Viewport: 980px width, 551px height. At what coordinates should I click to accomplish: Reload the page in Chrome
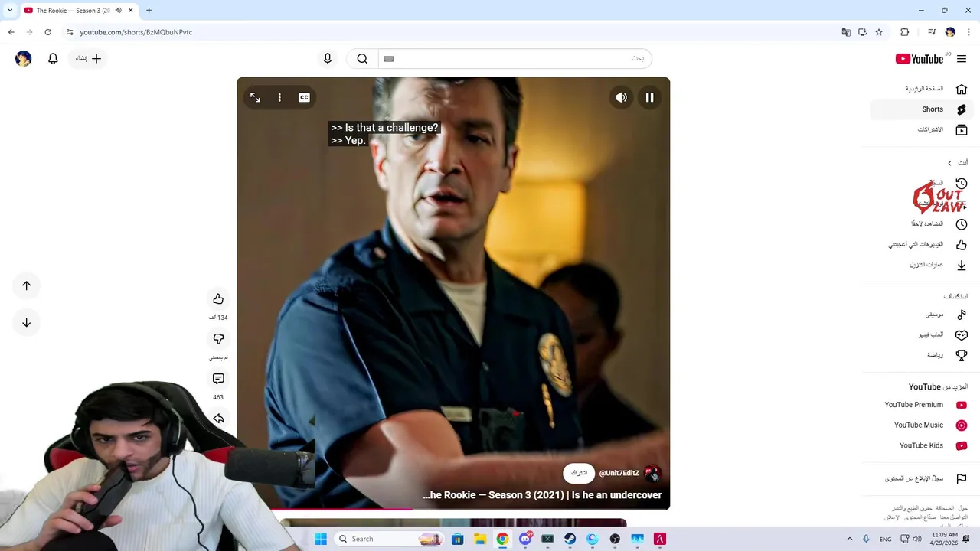click(47, 32)
